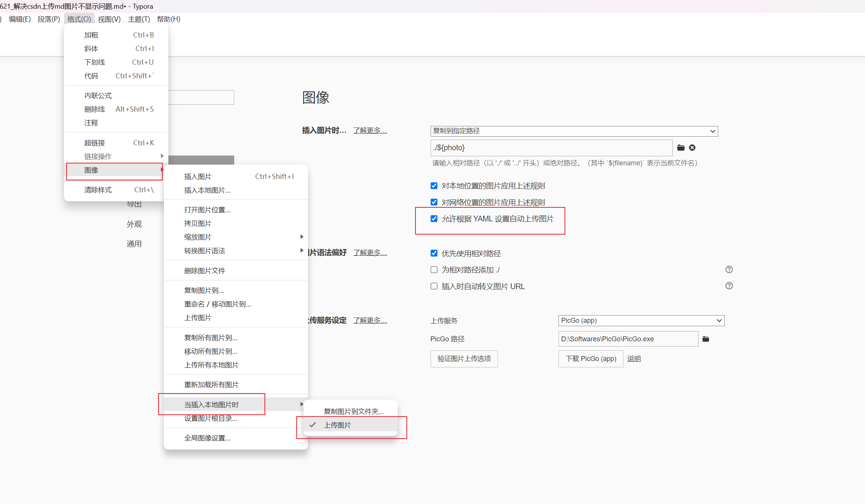Clear the ./${photo} path with the X icon

click(x=692, y=148)
